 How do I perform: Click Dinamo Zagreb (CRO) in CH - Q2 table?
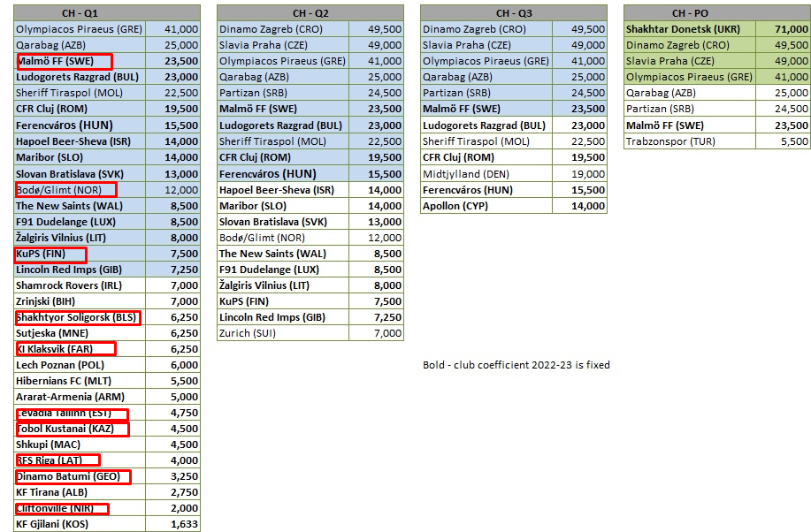pyautogui.click(x=283, y=29)
